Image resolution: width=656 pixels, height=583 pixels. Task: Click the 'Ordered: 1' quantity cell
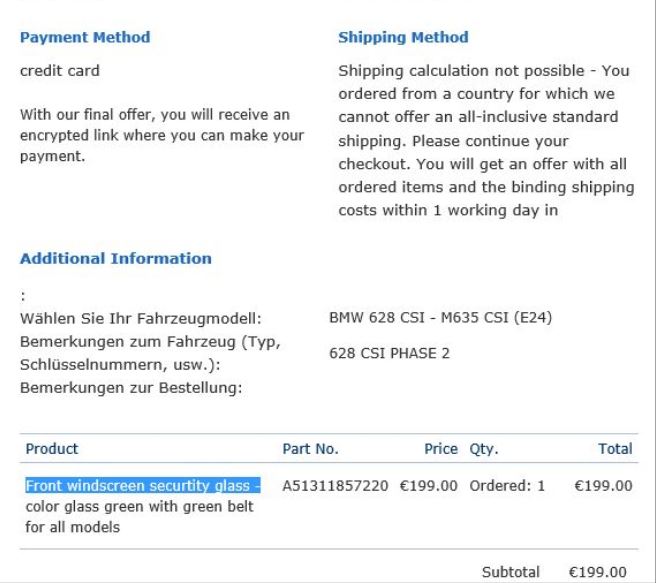click(507, 487)
